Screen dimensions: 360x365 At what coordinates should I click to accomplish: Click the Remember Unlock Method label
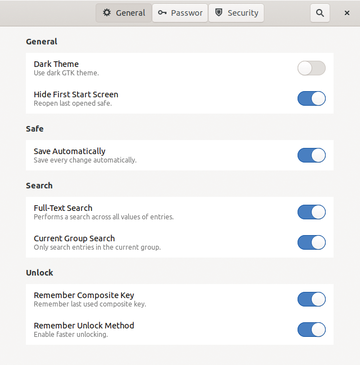click(x=84, y=326)
